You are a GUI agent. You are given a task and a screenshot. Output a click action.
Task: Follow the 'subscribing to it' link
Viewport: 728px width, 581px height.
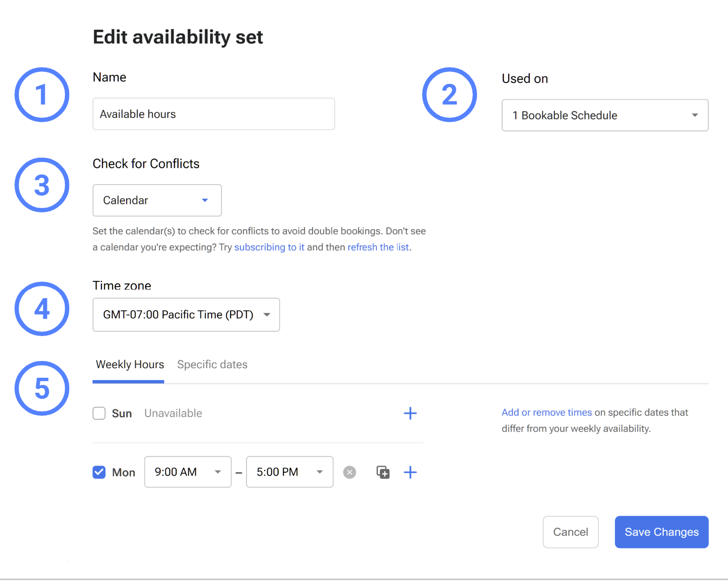tap(269, 247)
